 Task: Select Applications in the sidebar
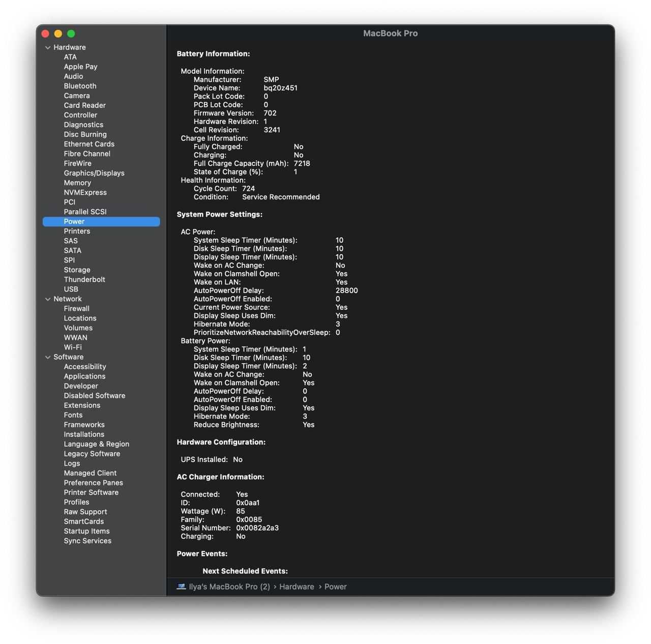85,376
